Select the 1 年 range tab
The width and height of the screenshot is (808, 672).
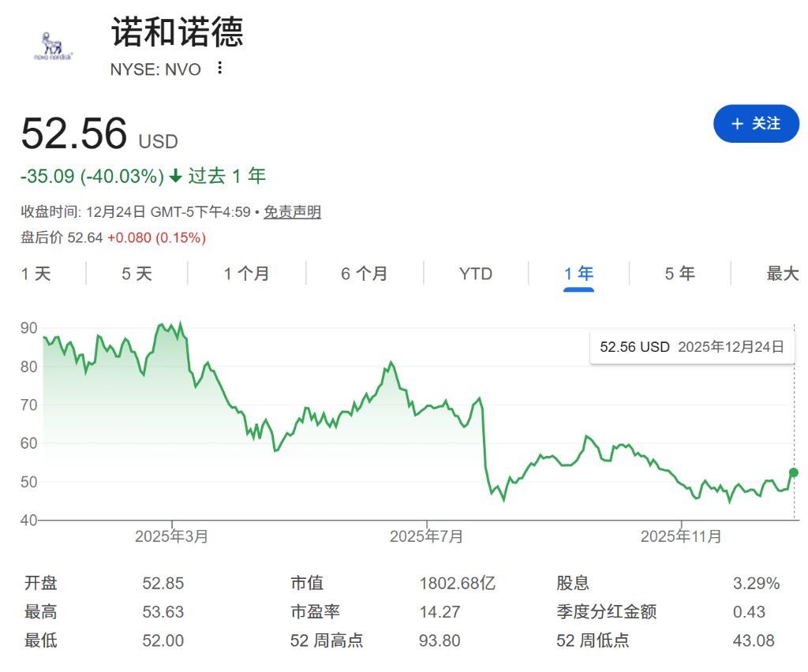click(x=578, y=274)
